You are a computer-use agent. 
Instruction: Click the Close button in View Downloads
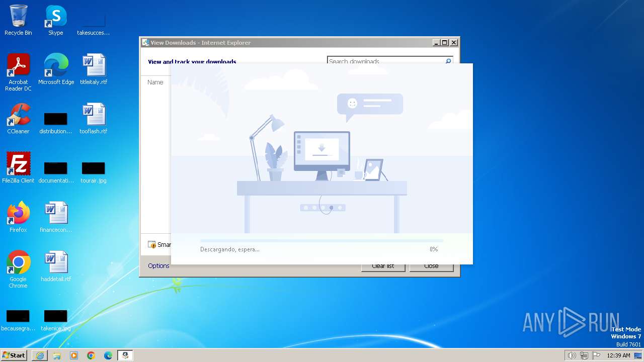click(x=431, y=266)
